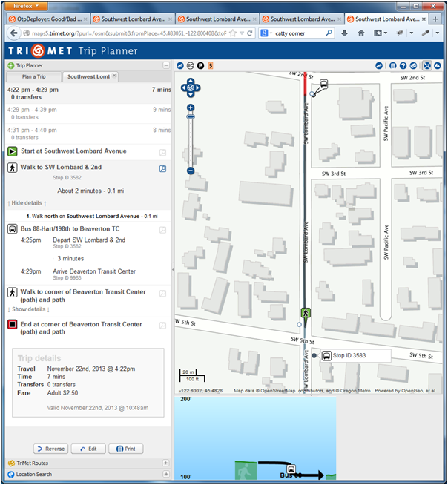Screen dimensions: 448x485
Task: Open the schedule document icon in map toolbar
Action: pos(392,65)
